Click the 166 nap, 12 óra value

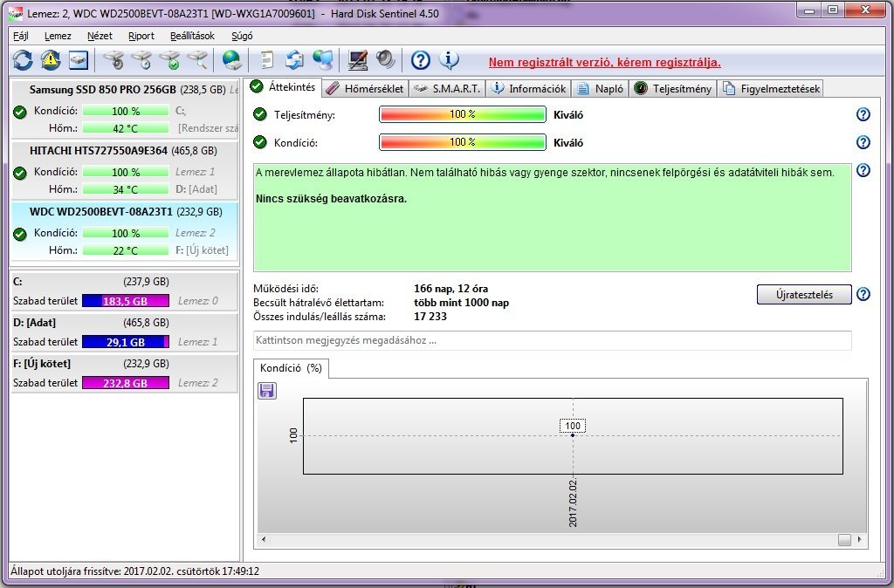click(x=450, y=289)
